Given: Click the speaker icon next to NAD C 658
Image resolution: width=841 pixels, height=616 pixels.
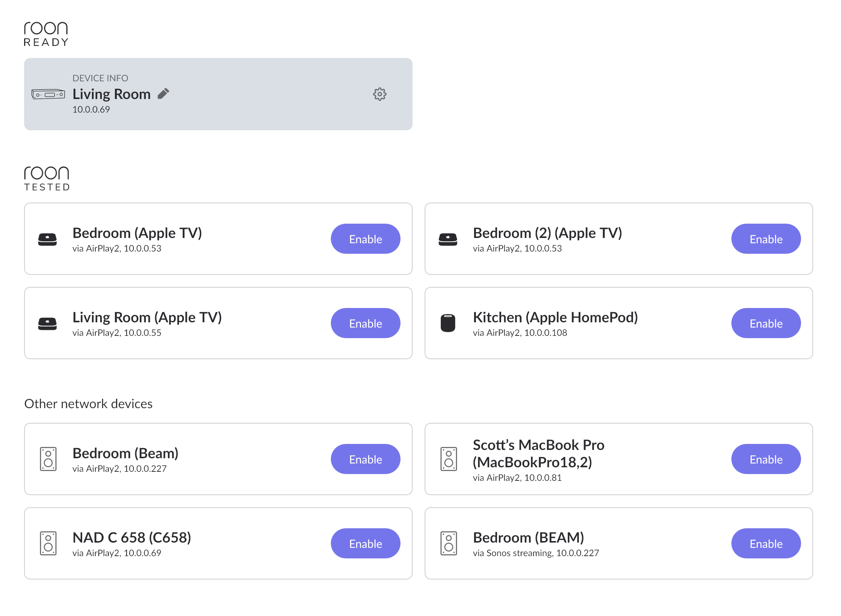Looking at the screenshot, I should pyautogui.click(x=48, y=543).
